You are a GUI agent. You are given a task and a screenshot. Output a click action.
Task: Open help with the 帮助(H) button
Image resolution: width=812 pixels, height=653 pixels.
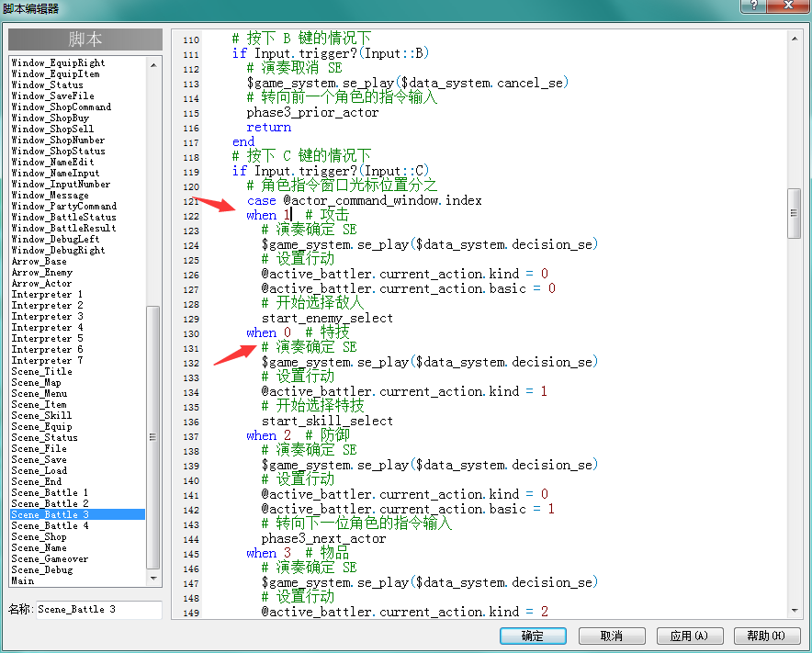767,636
